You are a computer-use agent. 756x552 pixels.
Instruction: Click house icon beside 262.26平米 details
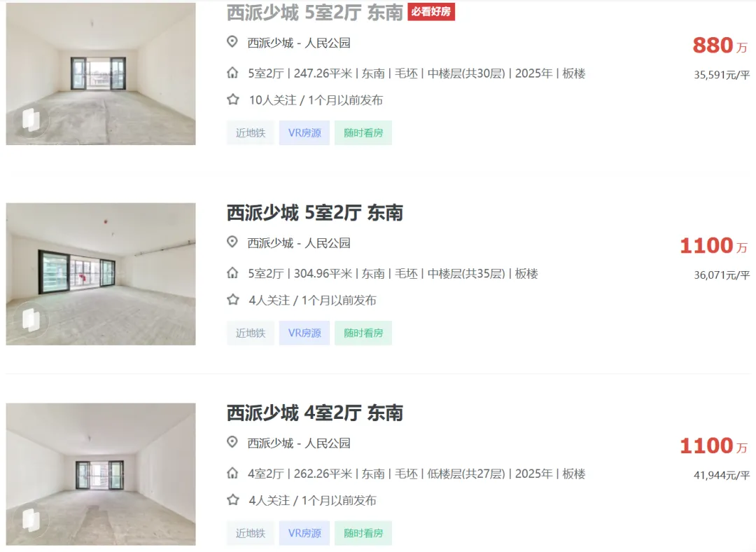232,474
